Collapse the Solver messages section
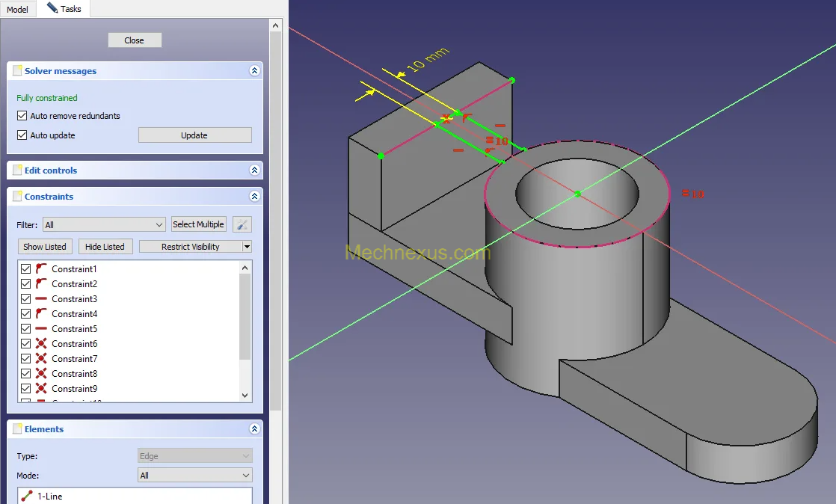Image resolution: width=836 pixels, height=504 pixels. (254, 70)
